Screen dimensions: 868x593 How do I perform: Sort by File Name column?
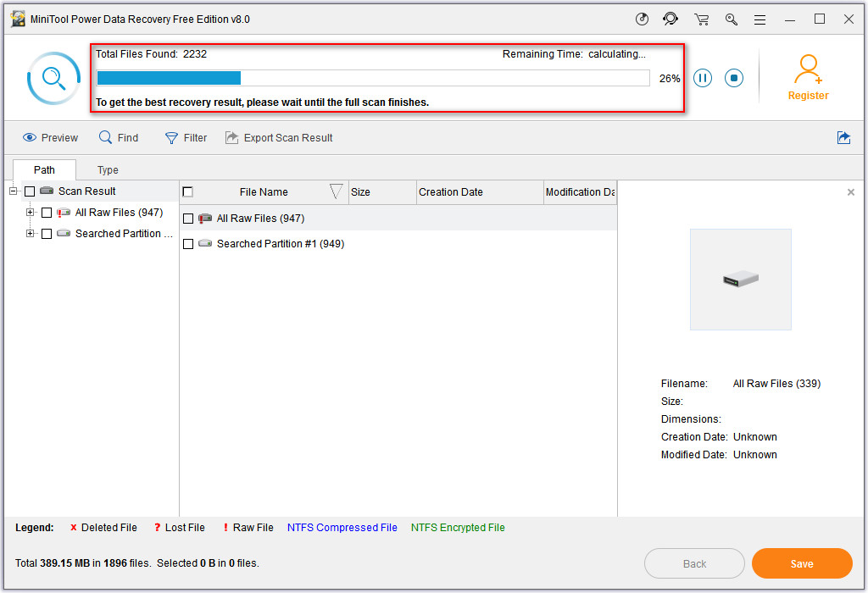click(x=264, y=192)
